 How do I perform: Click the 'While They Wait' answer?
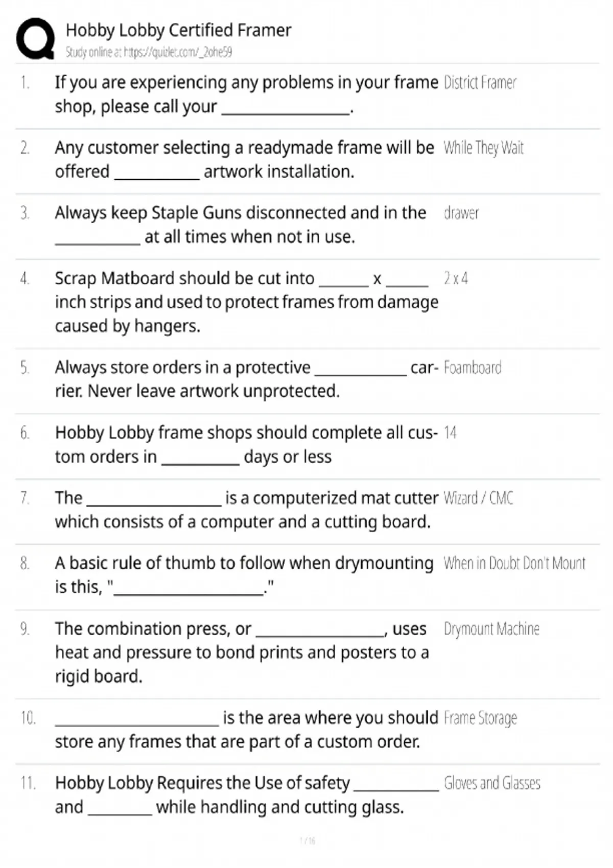(x=483, y=148)
